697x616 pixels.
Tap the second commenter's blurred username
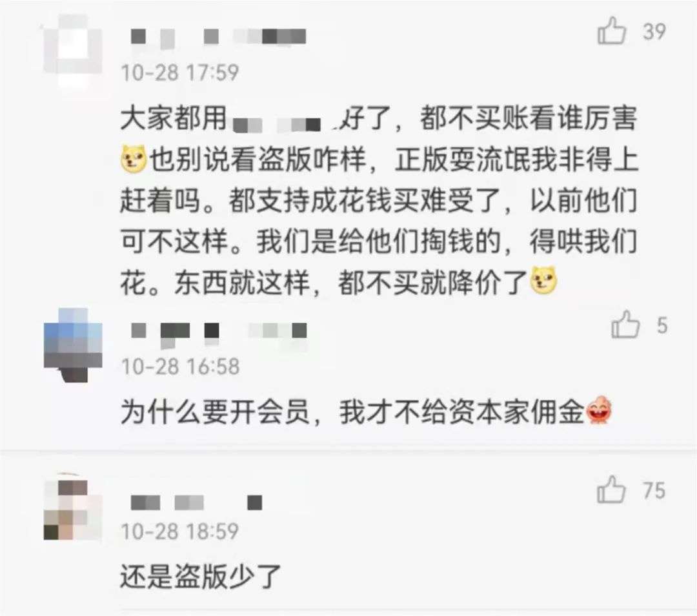click(x=219, y=333)
